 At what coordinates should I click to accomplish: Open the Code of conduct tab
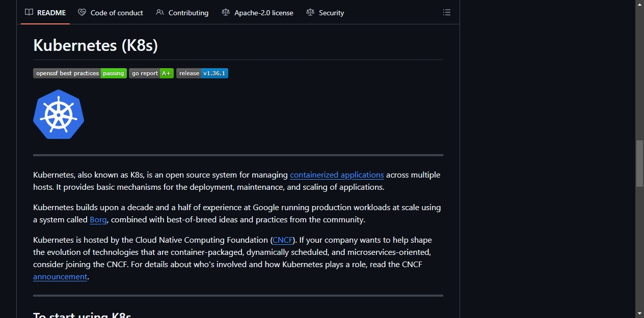click(x=111, y=13)
